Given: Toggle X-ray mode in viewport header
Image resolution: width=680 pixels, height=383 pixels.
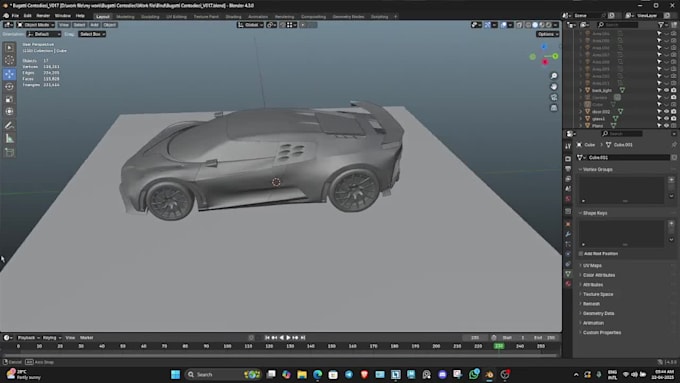Looking at the screenshot, I should [x=520, y=25].
